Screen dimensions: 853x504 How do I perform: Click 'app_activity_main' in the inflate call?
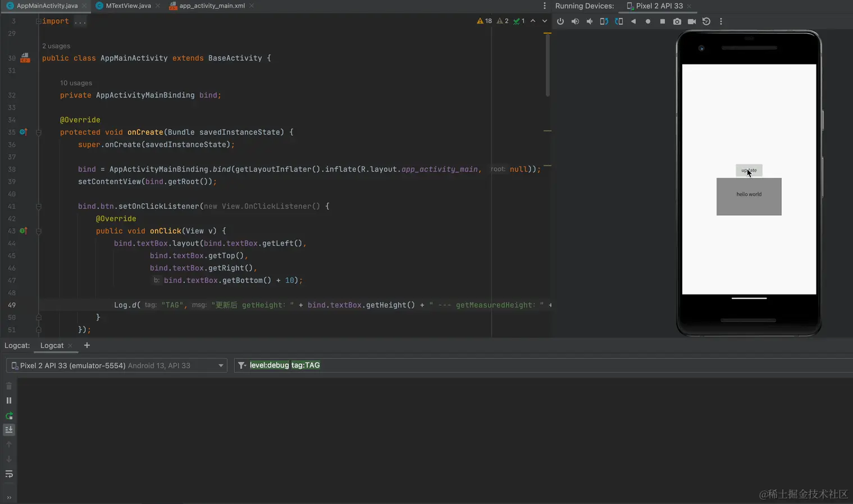pos(440,169)
